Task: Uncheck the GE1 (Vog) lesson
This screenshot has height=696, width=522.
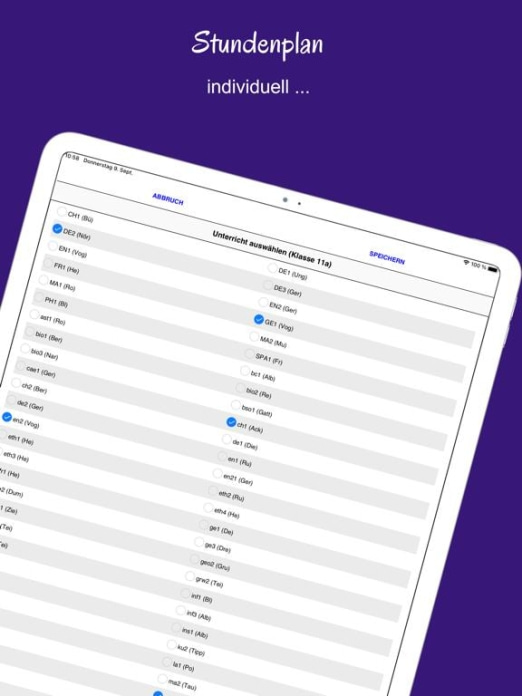Action: [259, 319]
